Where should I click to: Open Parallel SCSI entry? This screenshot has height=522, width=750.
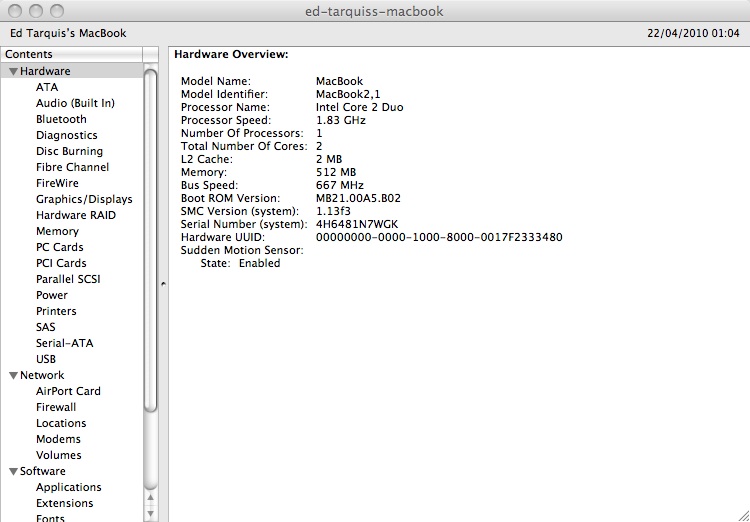[x=68, y=279]
